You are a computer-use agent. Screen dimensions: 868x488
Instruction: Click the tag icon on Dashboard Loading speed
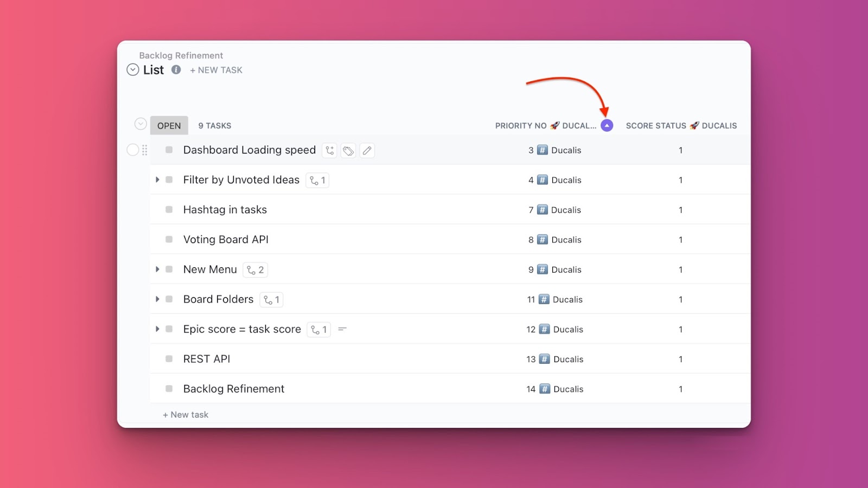coord(348,151)
